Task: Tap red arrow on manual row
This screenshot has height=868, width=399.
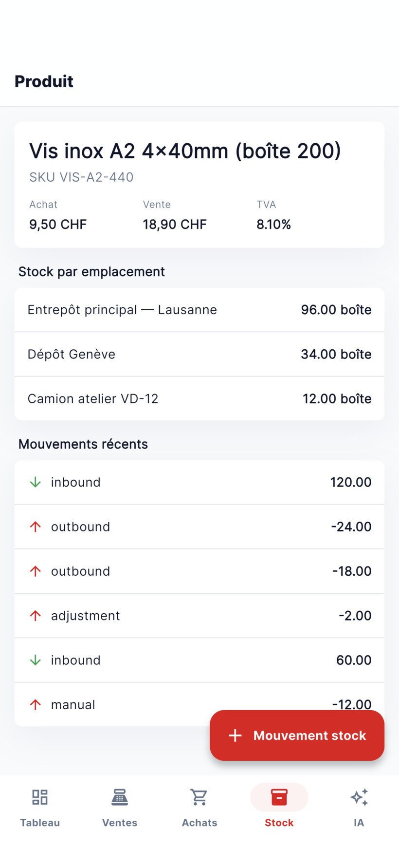Action: [36, 704]
